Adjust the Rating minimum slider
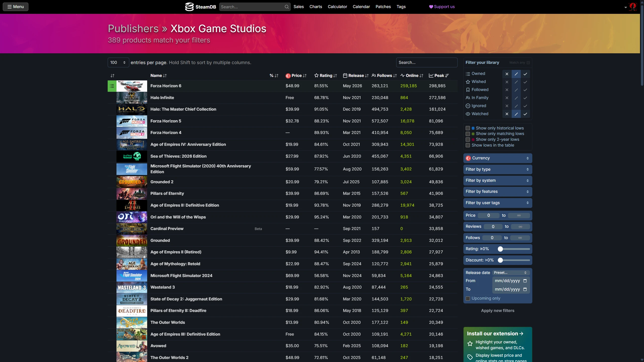Image resolution: width=644 pixels, height=362 pixels. tap(500, 249)
